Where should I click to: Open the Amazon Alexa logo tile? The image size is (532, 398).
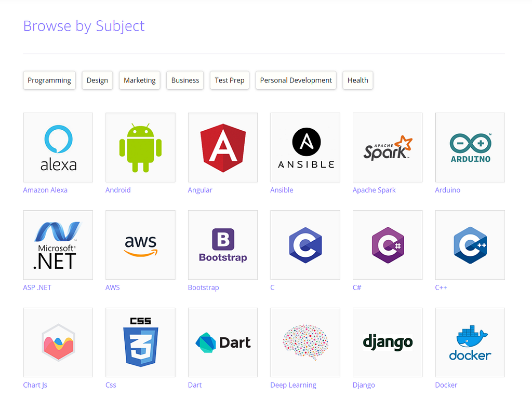[x=58, y=147]
